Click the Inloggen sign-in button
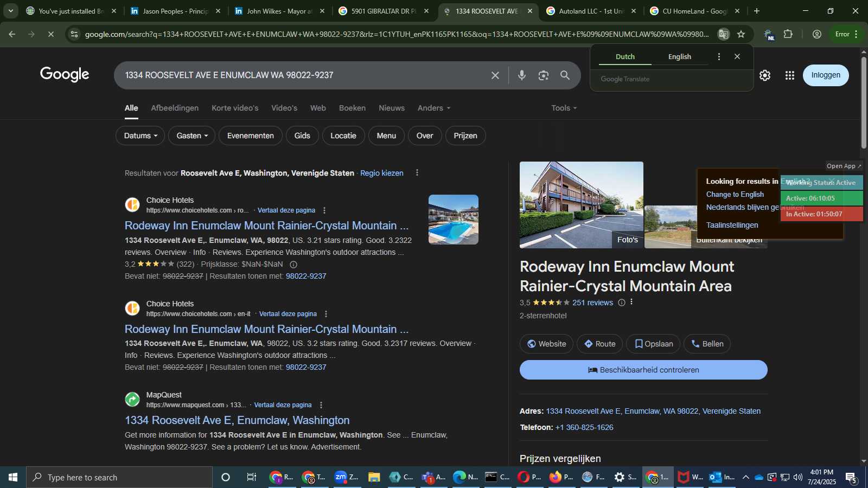Screen dimensions: 868x488 pos(826,75)
